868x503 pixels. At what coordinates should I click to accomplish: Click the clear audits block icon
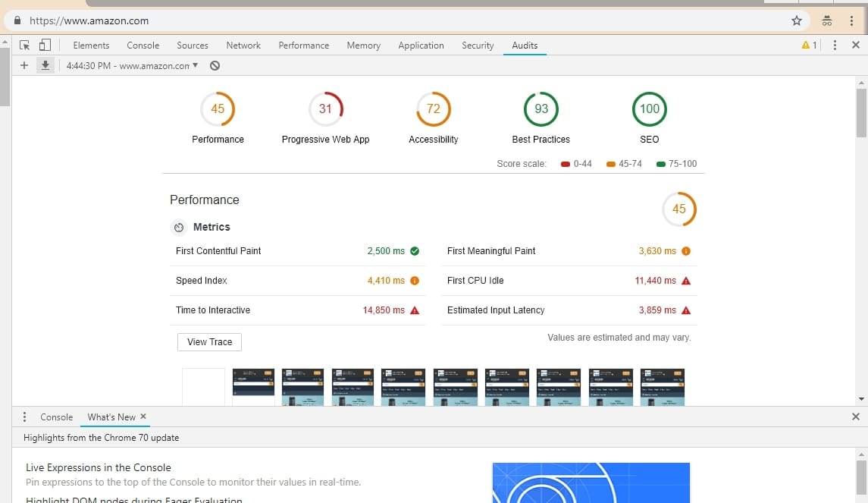click(x=215, y=65)
